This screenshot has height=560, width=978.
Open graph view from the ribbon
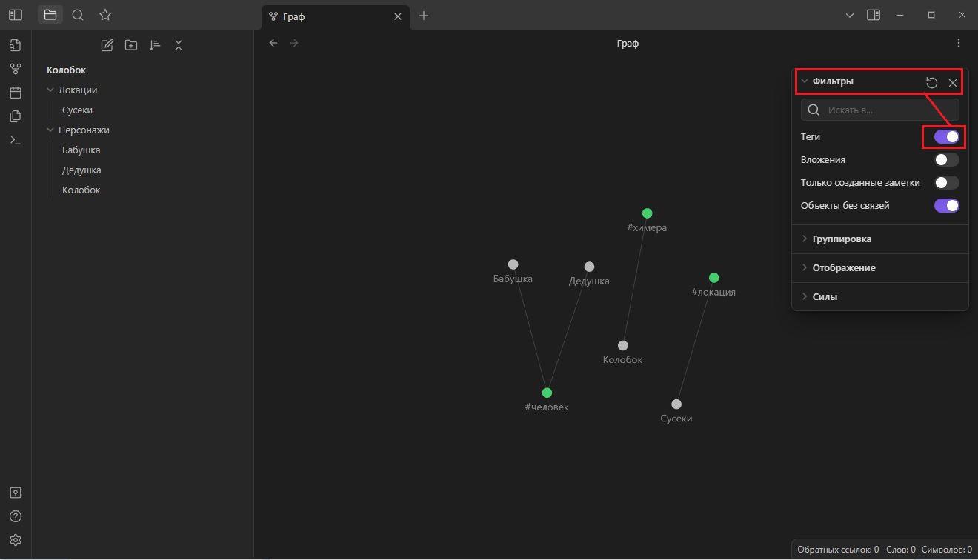(16, 69)
